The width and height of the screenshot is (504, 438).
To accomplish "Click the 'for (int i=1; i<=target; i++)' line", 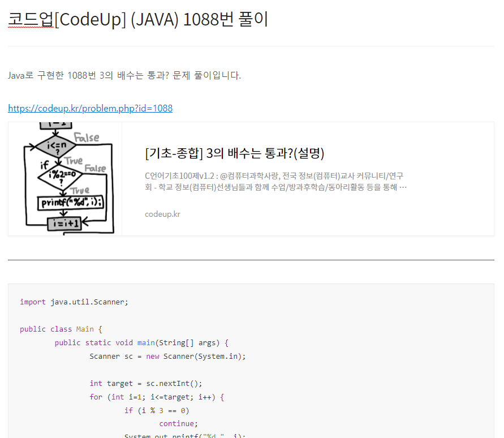I will [157, 397].
